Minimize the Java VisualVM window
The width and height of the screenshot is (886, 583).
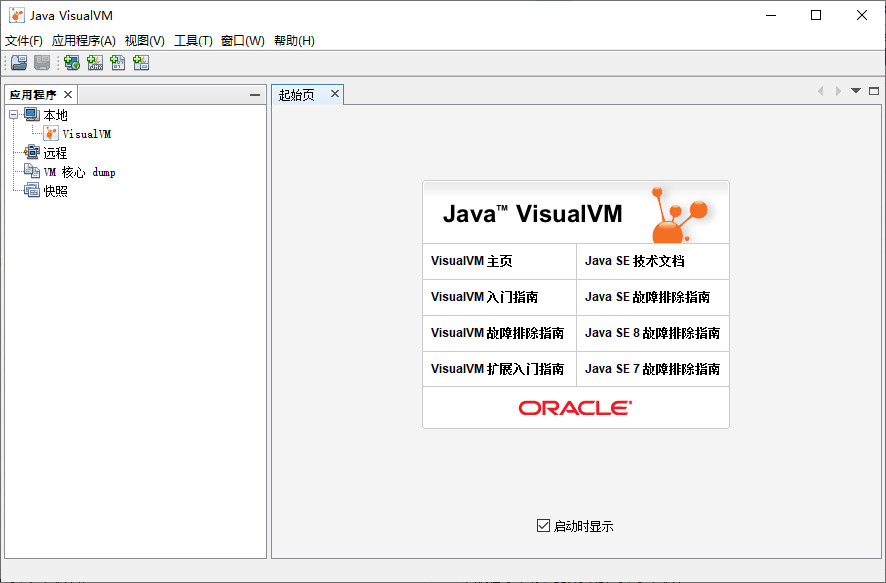771,15
